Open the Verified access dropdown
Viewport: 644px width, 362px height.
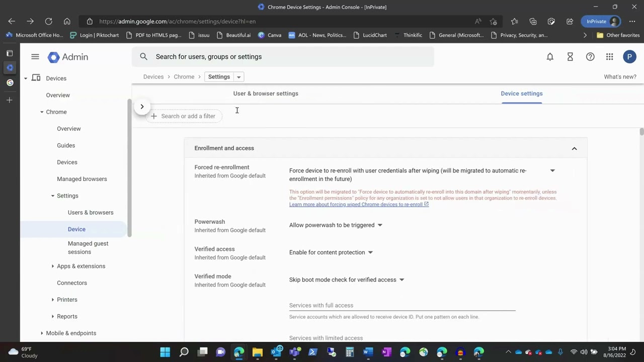click(x=331, y=252)
